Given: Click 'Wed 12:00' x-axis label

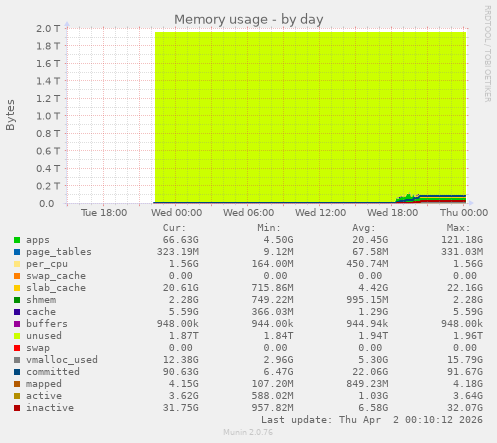Looking at the screenshot, I should pos(320,213).
